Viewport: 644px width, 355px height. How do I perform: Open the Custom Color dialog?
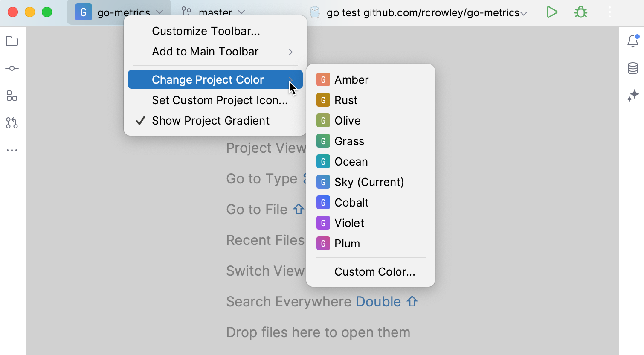point(375,271)
